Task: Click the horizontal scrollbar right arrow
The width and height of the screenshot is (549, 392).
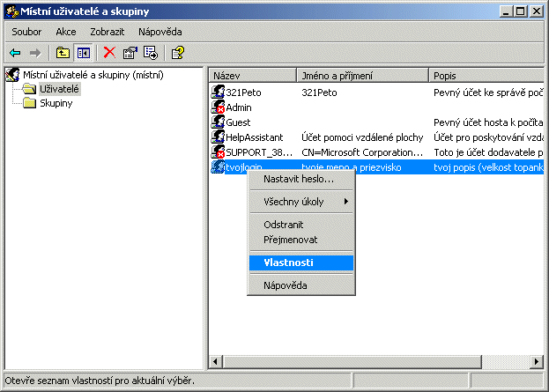Action: tap(535, 362)
